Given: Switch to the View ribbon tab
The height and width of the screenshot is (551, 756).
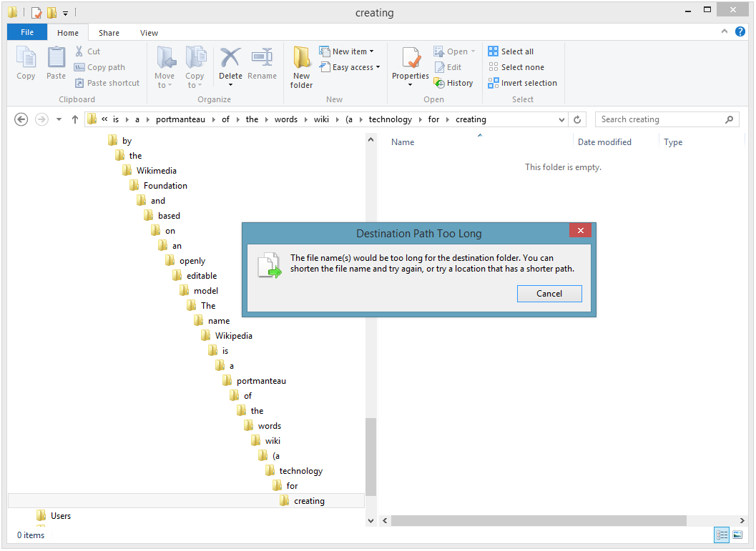Looking at the screenshot, I should (x=149, y=33).
